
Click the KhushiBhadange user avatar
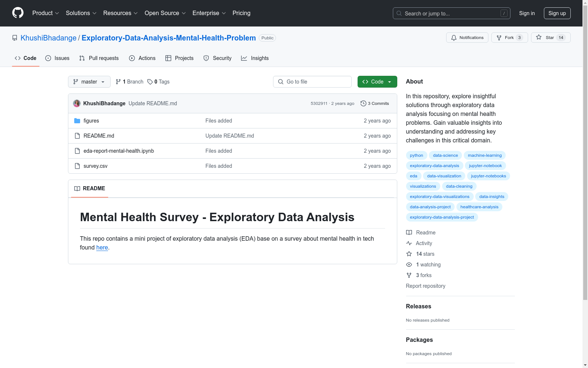[x=77, y=103]
